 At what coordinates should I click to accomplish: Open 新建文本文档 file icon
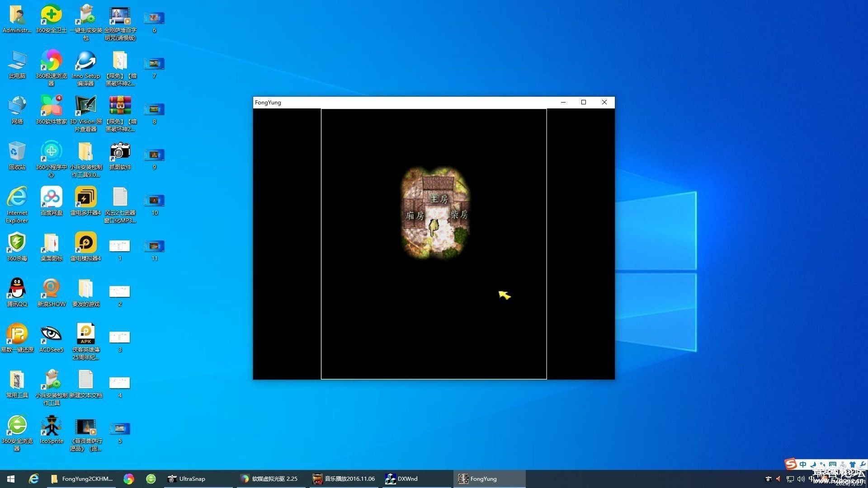coord(85,384)
